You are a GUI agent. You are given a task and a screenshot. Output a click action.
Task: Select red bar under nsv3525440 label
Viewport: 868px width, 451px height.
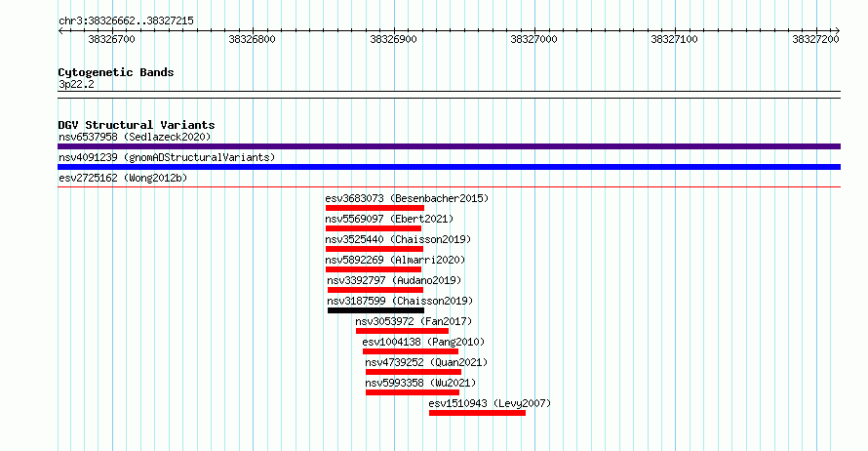(x=375, y=249)
